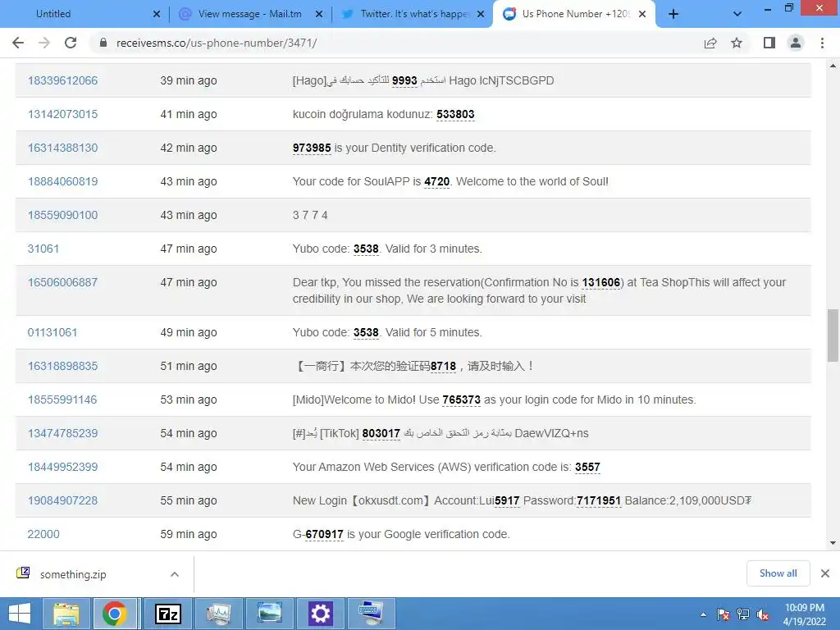
Task: Click Google verification code 670917
Action: (324, 534)
